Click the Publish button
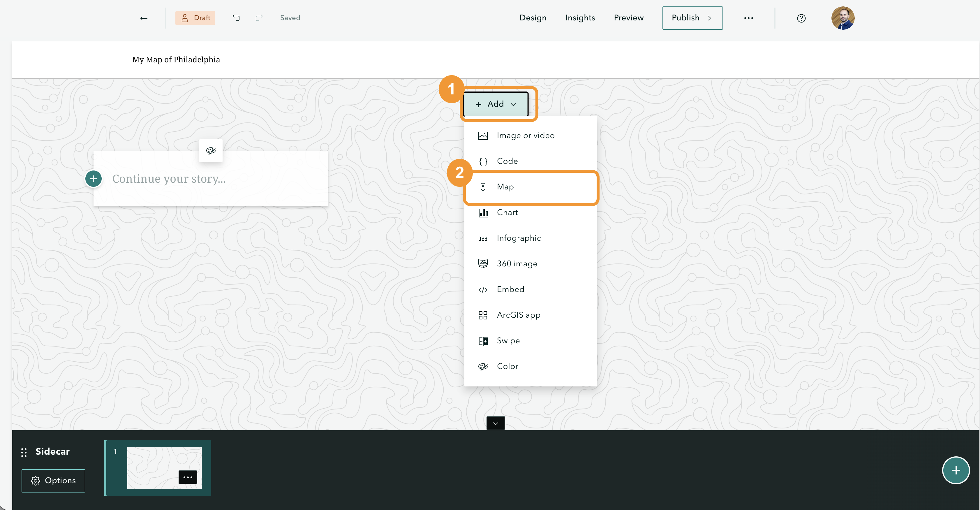This screenshot has width=980, height=510. (x=692, y=18)
